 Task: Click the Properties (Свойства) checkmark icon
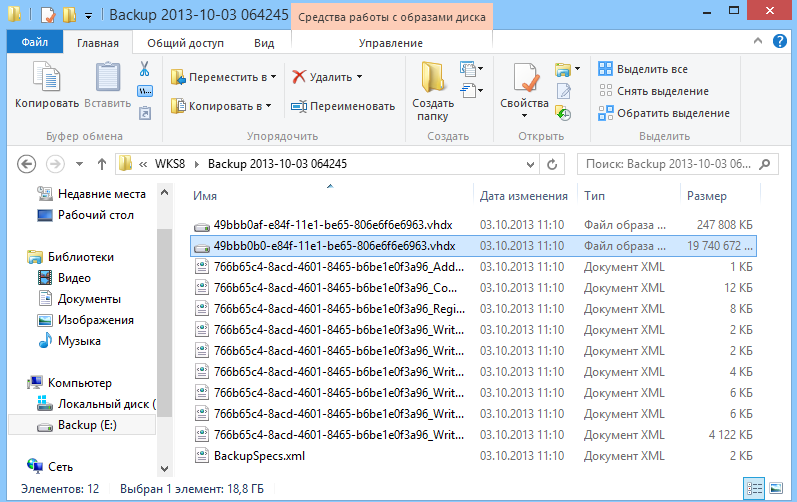coord(525,77)
